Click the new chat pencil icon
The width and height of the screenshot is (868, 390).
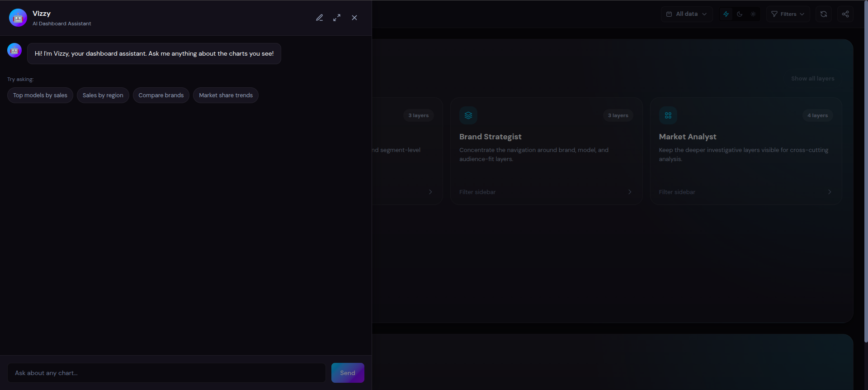319,18
